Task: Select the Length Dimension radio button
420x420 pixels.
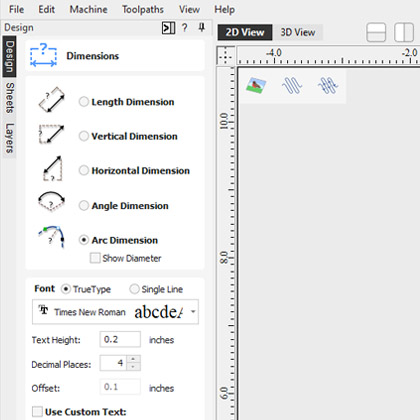Action: [84, 102]
